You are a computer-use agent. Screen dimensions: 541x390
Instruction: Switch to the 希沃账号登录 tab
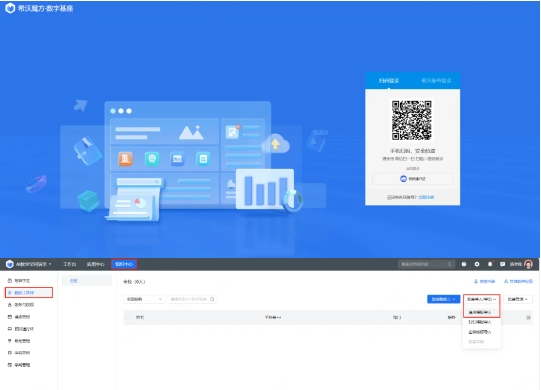[436, 81]
